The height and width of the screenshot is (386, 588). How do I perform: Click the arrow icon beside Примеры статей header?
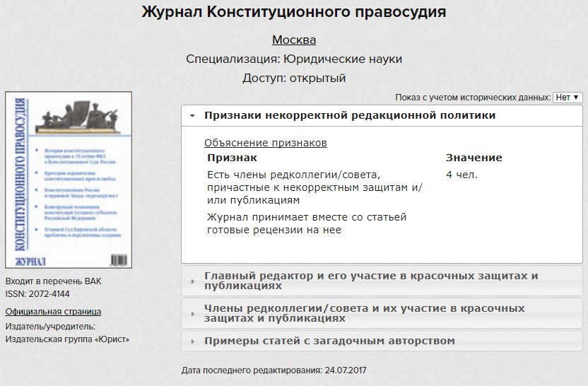pos(192,341)
